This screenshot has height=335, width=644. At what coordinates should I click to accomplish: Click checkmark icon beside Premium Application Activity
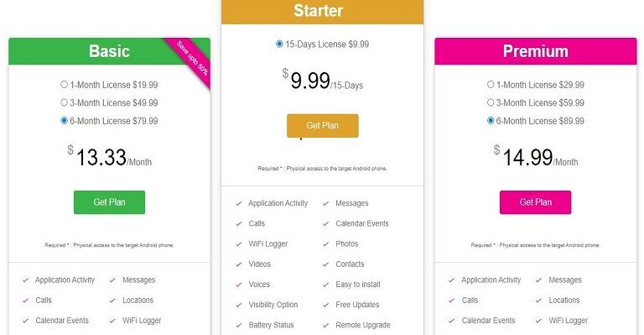pos(451,280)
